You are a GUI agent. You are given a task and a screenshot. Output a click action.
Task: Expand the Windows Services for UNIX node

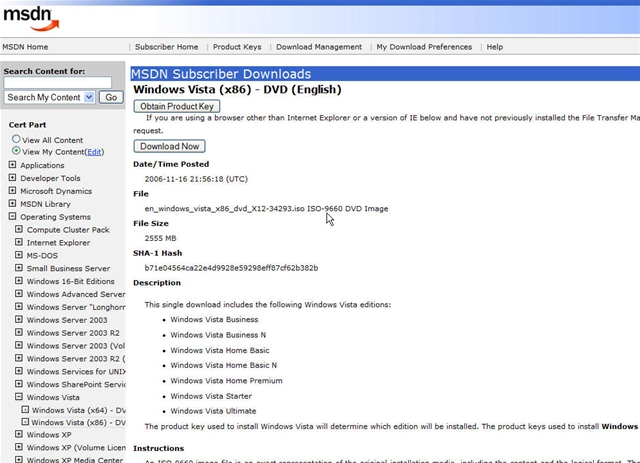[x=19, y=371]
